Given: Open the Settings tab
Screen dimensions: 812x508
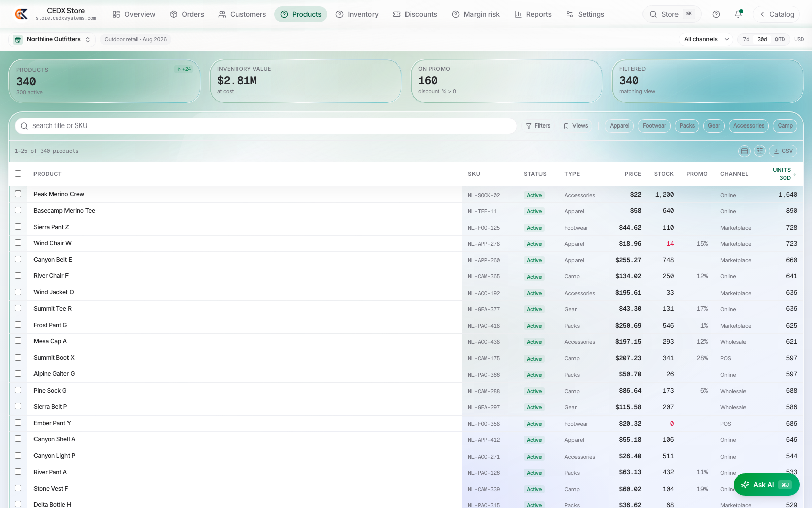Looking at the screenshot, I should coord(585,14).
